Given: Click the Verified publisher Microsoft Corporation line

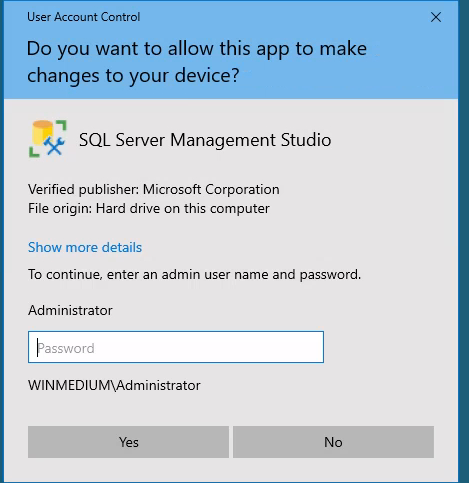Looking at the screenshot, I should (154, 189).
